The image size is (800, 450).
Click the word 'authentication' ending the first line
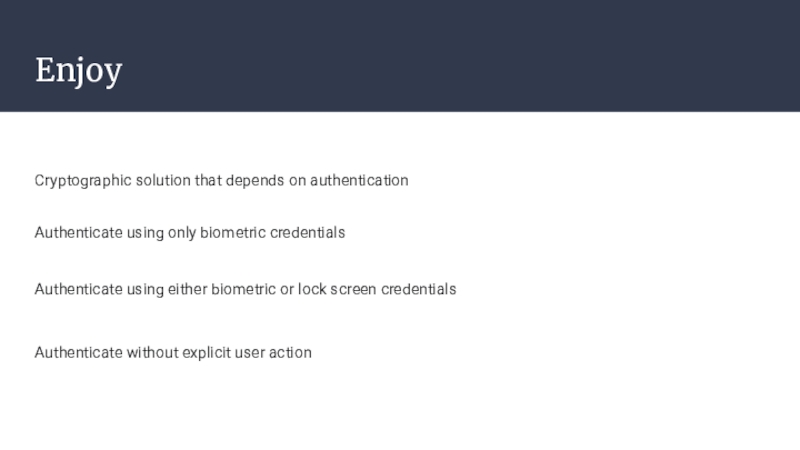[359, 181]
